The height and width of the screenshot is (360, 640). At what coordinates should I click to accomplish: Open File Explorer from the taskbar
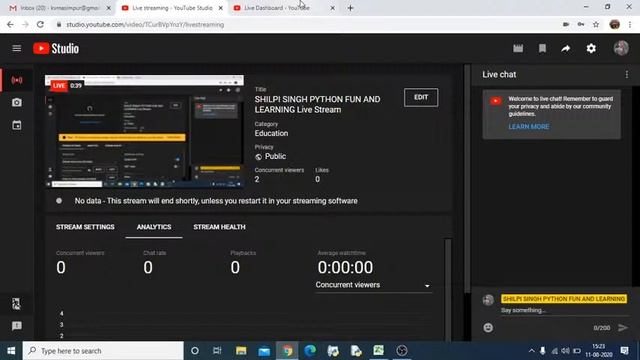(241, 351)
